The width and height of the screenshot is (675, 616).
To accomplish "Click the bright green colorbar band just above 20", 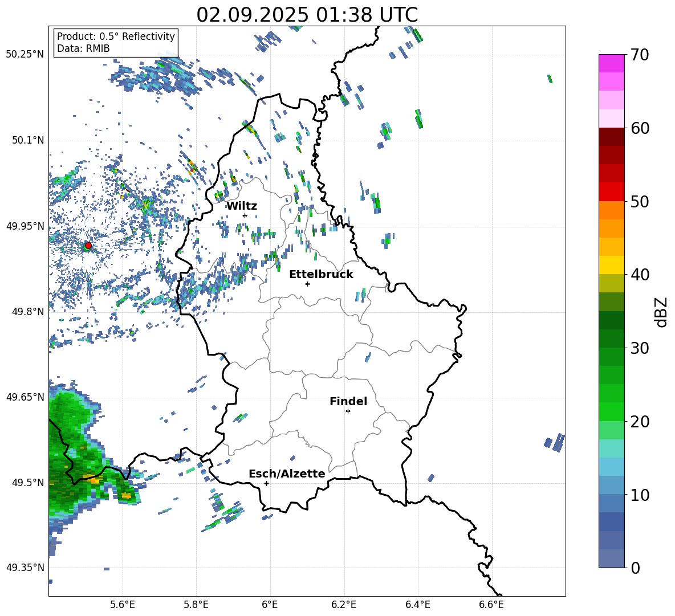I will point(611,411).
